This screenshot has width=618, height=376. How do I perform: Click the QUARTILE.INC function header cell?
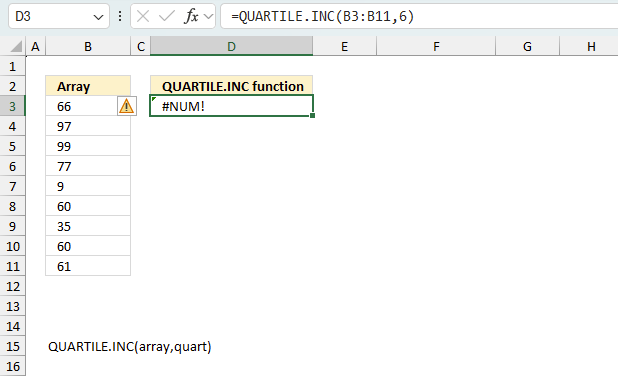[231, 86]
